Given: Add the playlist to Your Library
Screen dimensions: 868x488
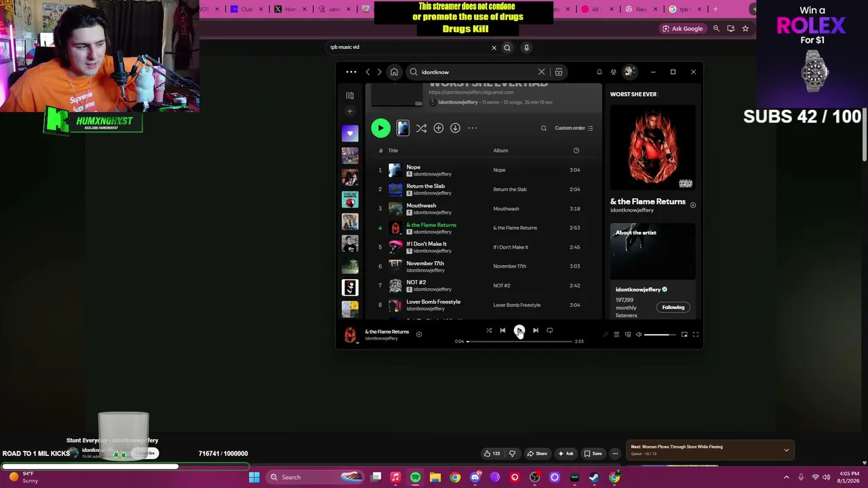Looking at the screenshot, I should tap(439, 128).
